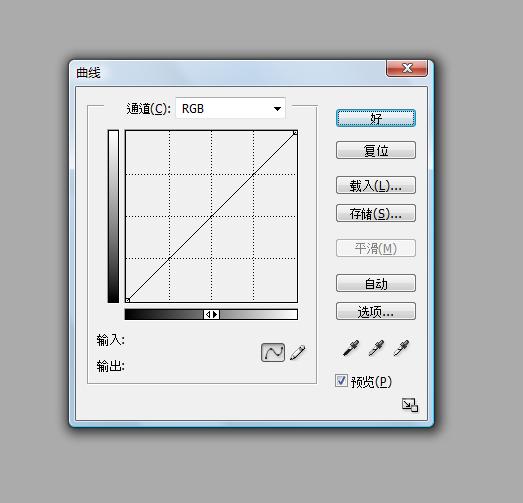Click 存储(S)... to save curve

[376, 213]
